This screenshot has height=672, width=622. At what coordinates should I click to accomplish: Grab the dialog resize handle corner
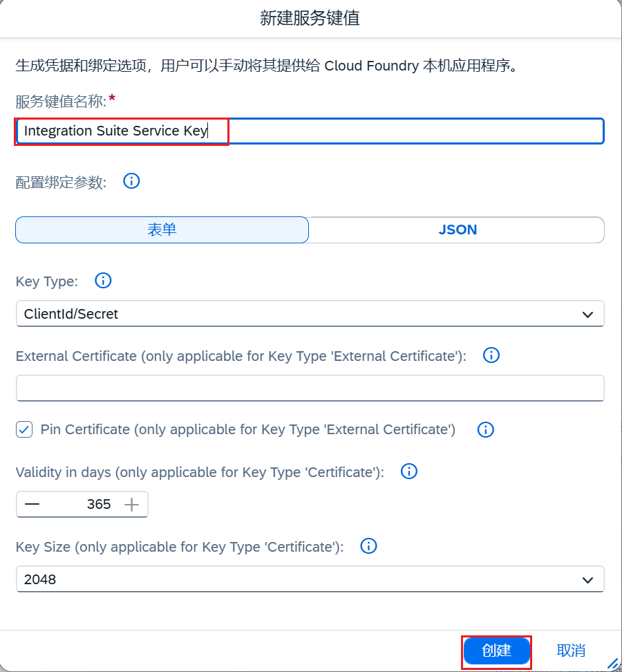(614, 664)
